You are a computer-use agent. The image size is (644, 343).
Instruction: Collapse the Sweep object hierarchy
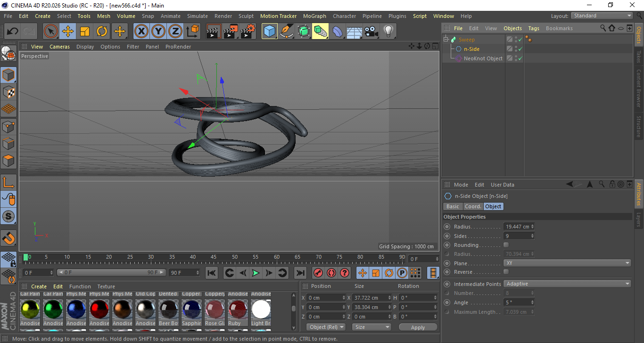tap(446, 40)
